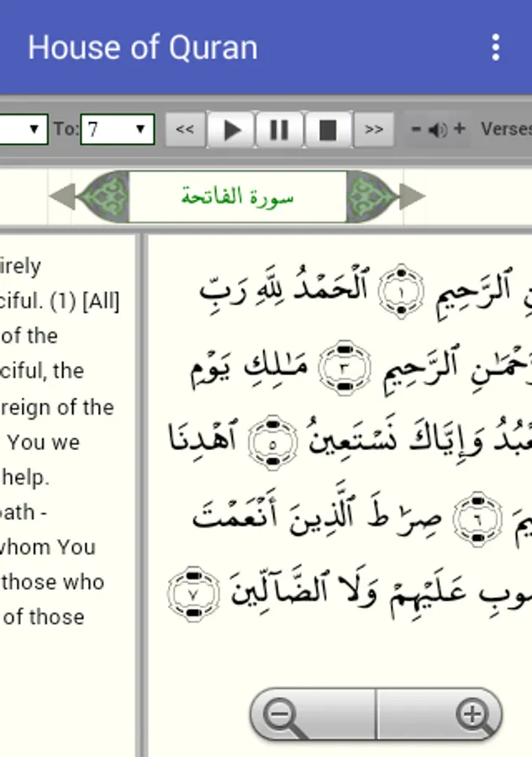The image size is (532, 757).
Task: Raise volume with the plus sign
Action: [460, 129]
